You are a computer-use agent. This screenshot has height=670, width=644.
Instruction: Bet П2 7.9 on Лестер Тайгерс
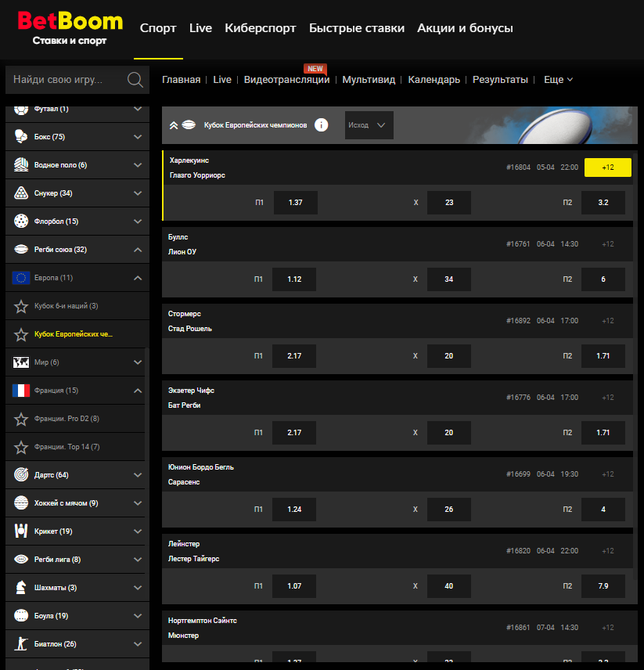[603, 585]
